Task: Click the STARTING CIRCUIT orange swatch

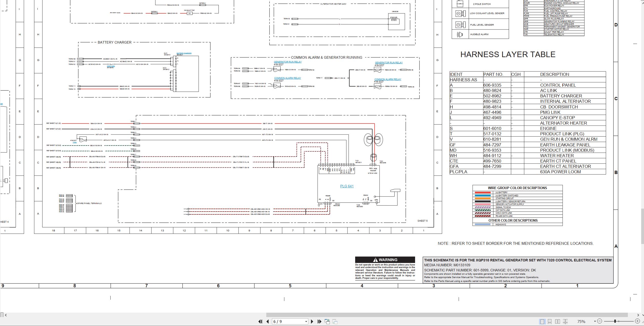Action: 482,198
